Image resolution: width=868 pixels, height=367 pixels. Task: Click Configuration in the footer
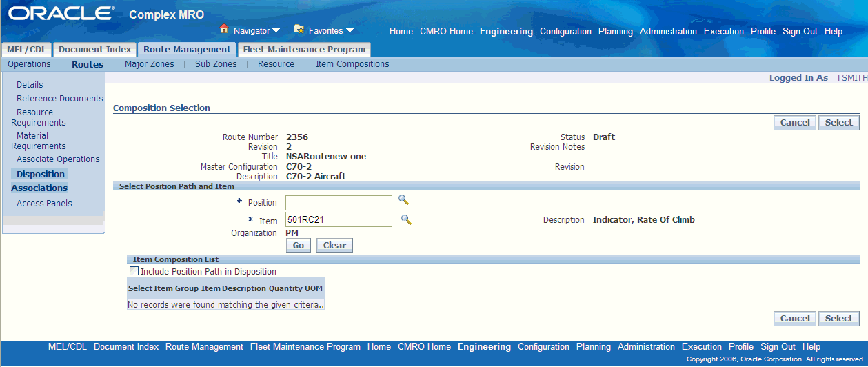pyautogui.click(x=543, y=346)
